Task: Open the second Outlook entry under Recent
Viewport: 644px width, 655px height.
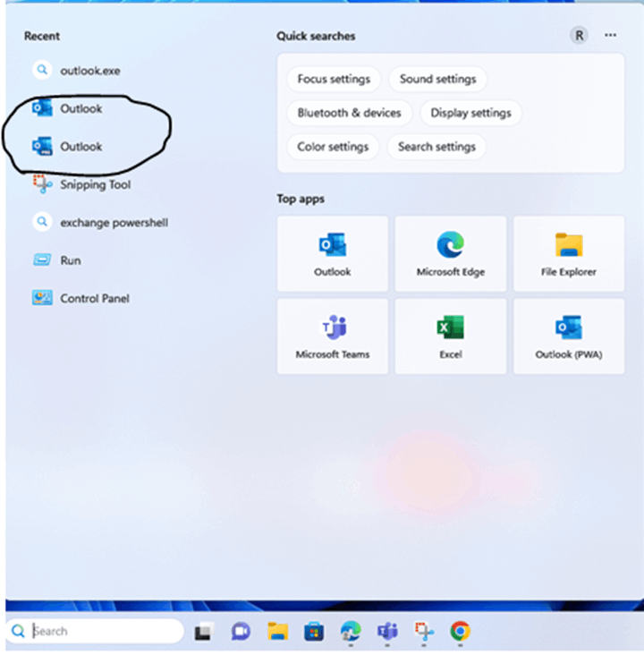Action: [x=68, y=147]
